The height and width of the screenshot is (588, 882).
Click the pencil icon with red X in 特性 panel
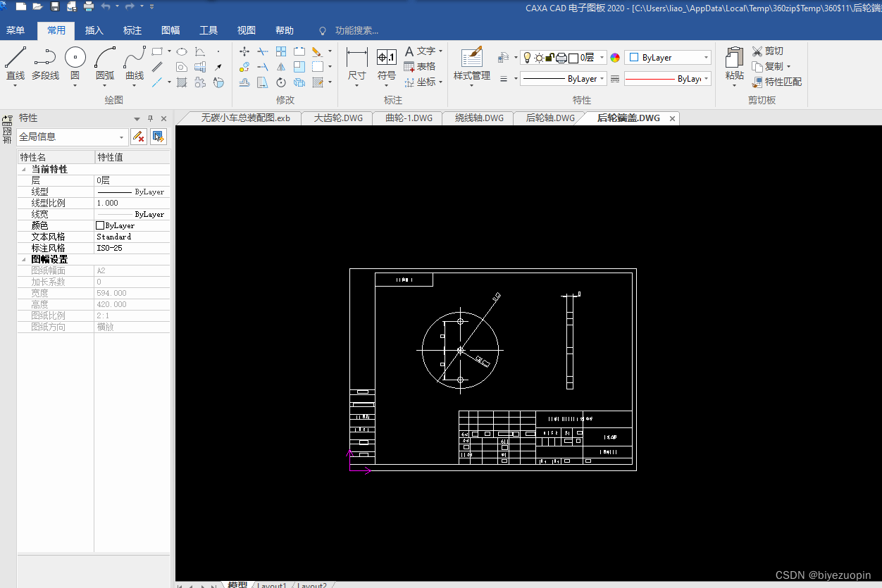(139, 137)
